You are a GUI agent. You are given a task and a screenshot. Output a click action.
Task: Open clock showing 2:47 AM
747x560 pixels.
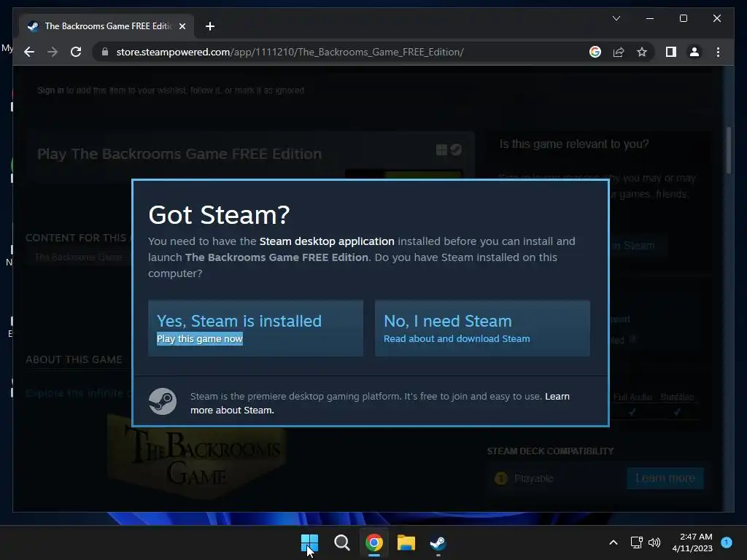coord(692,542)
